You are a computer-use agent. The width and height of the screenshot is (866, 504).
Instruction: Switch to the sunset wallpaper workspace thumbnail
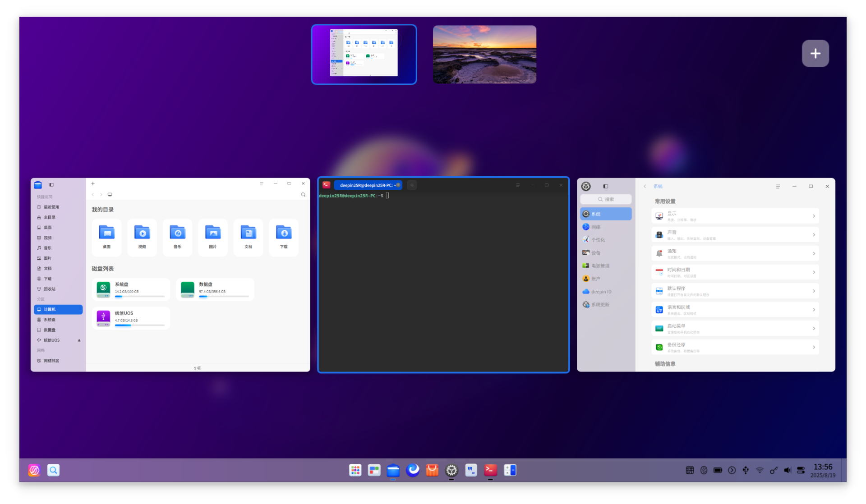[484, 54]
